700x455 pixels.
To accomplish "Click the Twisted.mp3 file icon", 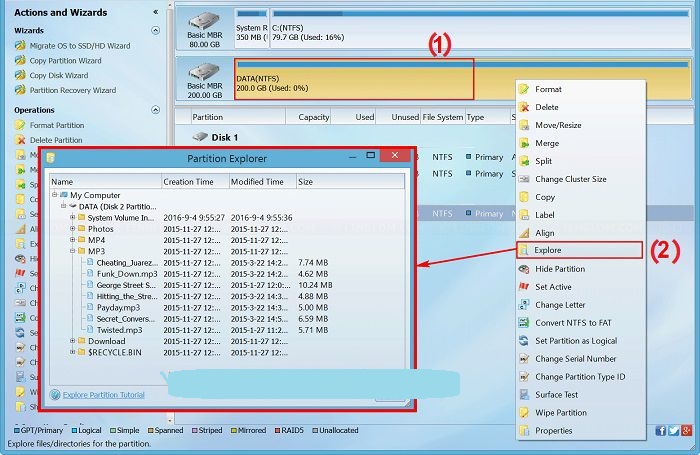I will coord(89,329).
